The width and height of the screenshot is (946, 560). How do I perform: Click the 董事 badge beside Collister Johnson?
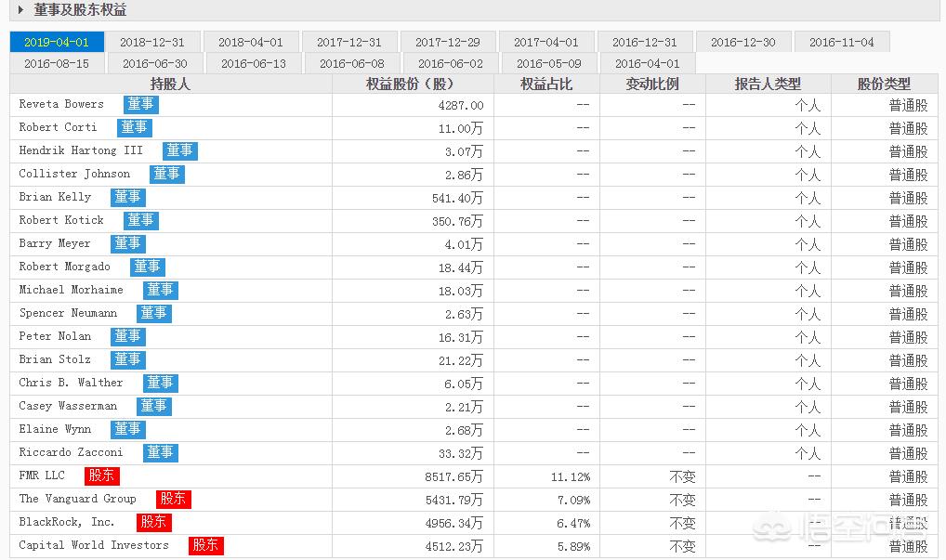pyautogui.click(x=167, y=174)
